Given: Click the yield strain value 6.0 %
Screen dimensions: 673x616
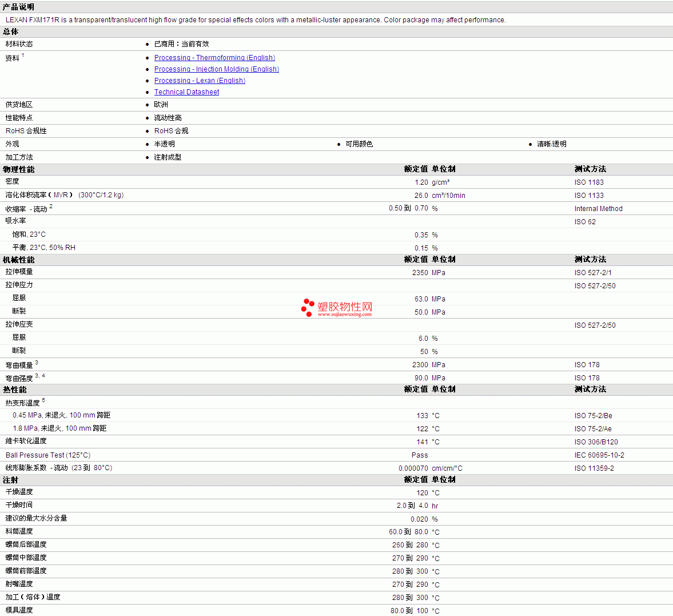Looking at the screenshot, I should coord(428,338).
